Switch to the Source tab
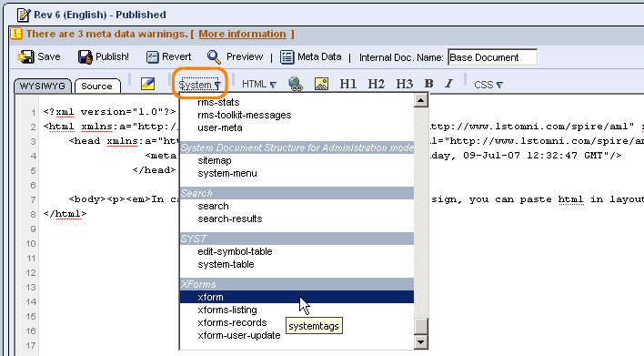644x356 pixels. pos(97,86)
